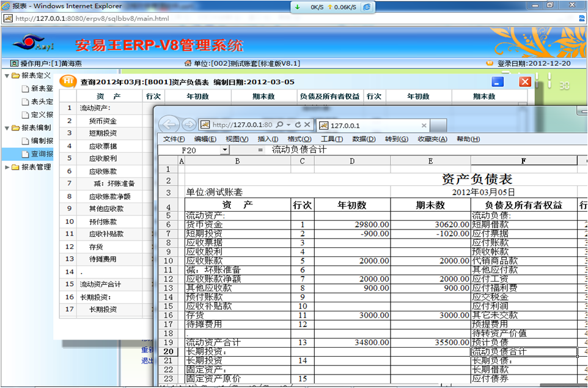Click the home icon beside 单位:[002]测试账套
The height and width of the screenshot is (388, 588).
188,63
